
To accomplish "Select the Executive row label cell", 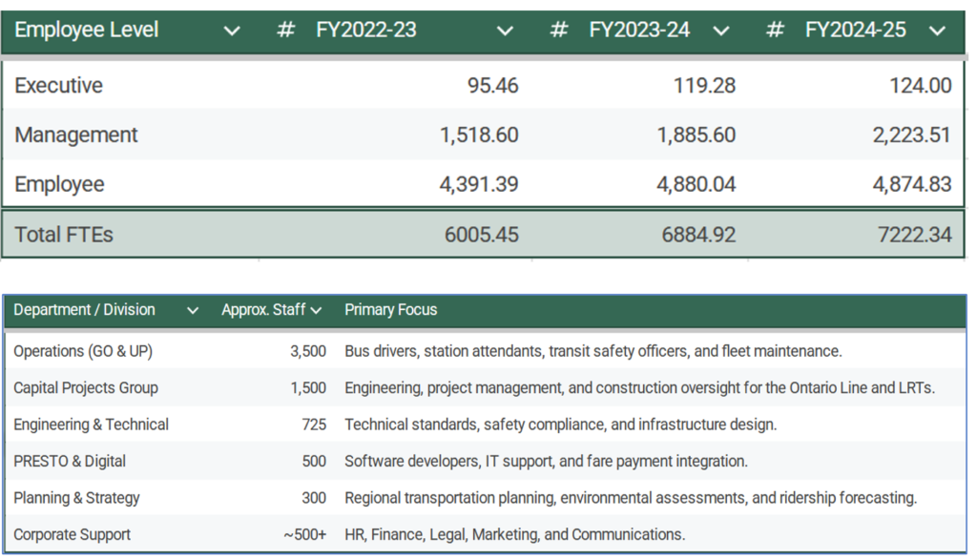I will (x=59, y=86).
